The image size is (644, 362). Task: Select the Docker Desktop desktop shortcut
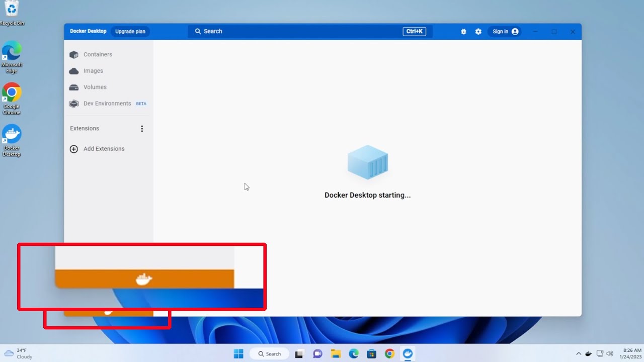(x=12, y=140)
